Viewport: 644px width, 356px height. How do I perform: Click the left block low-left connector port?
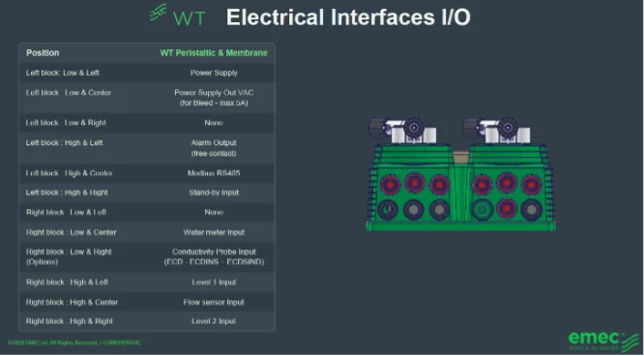(388, 209)
